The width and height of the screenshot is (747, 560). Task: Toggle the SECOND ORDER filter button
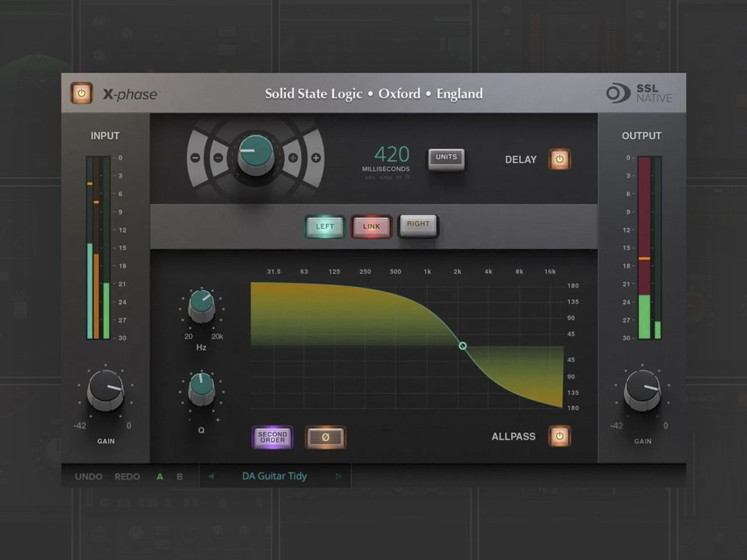[272, 436]
